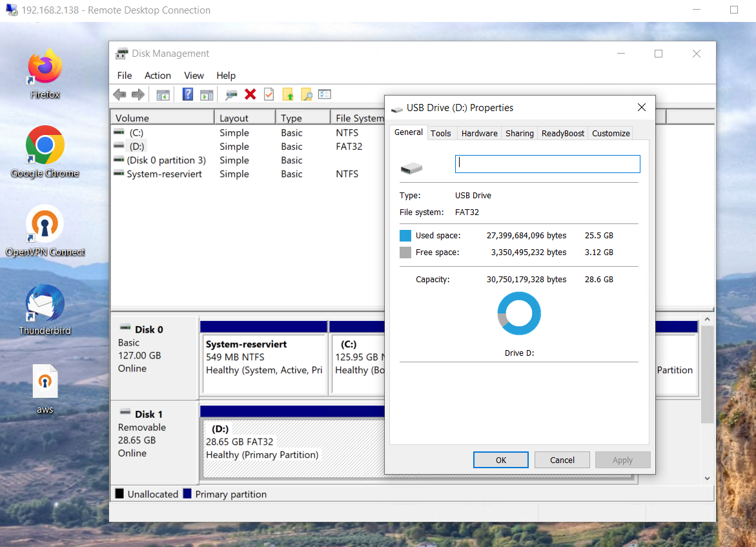756x547 pixels.
Task: Switch to the Tools tab
Action: click(441, 133)
